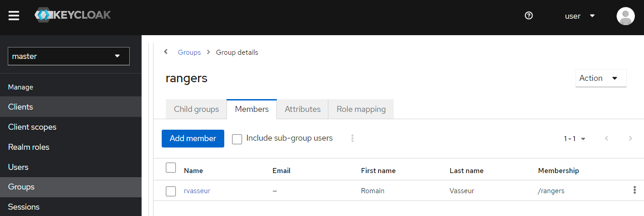Open Users in the sidebar
The height and width of the screenshot is (216, 644).
click(x=71, y=167)
